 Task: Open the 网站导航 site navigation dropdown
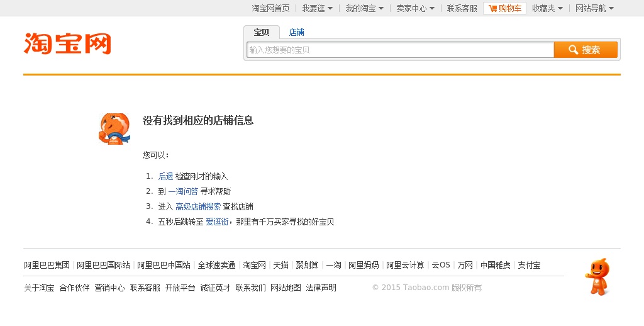point(594,8)
